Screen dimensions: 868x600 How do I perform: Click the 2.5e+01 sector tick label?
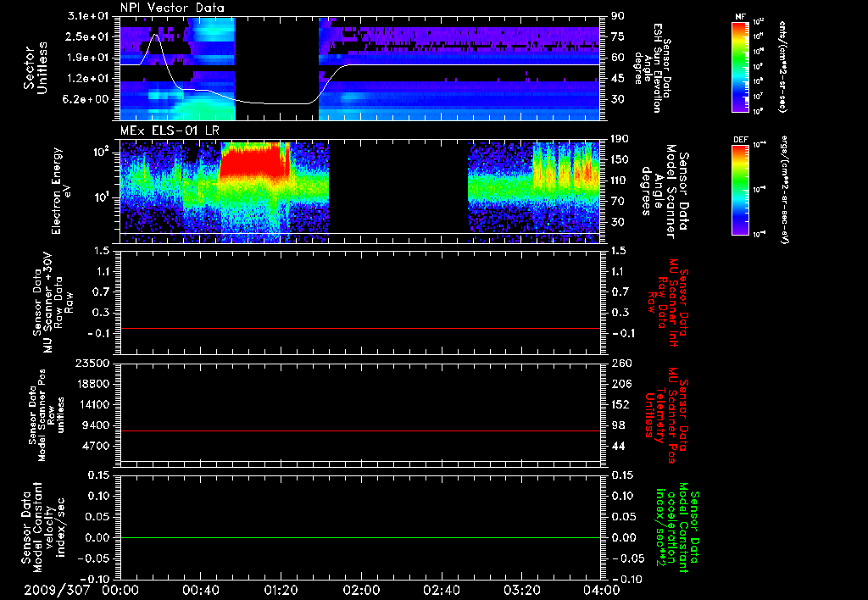[88, 36]
